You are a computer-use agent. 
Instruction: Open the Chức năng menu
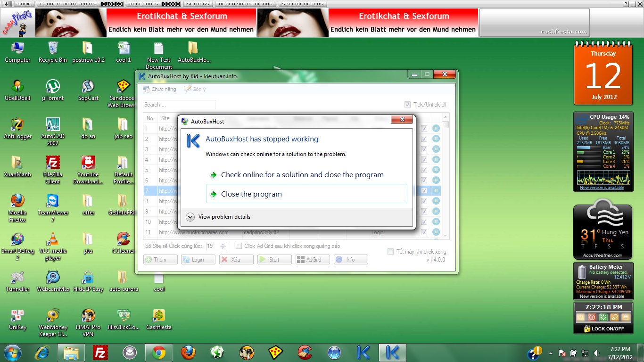[x=160, y=89]
